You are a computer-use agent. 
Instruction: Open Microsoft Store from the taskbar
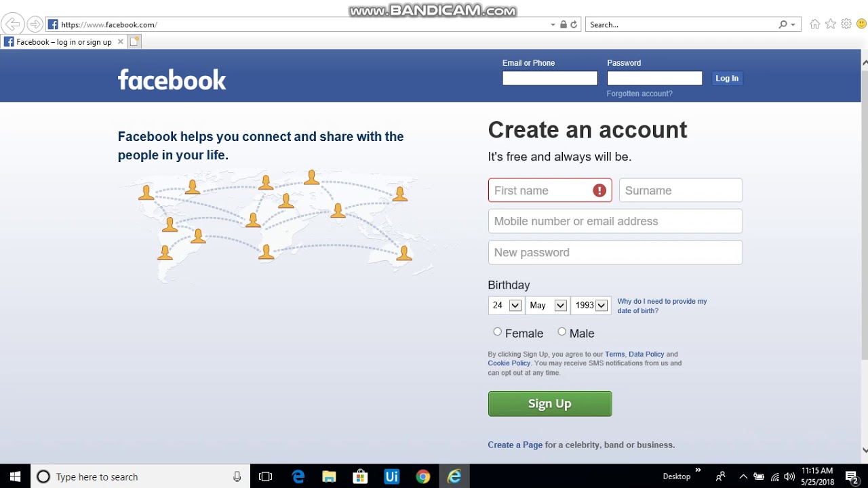click(360, 476)
